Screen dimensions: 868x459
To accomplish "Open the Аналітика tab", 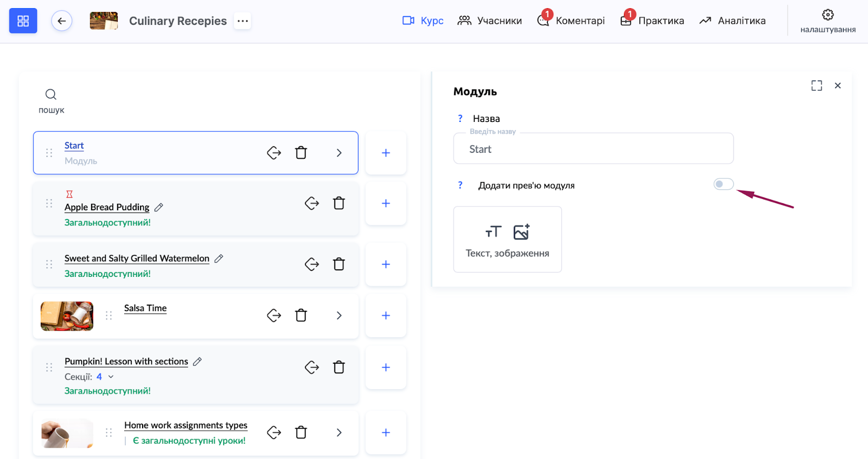I will click(x=732, y=21).
